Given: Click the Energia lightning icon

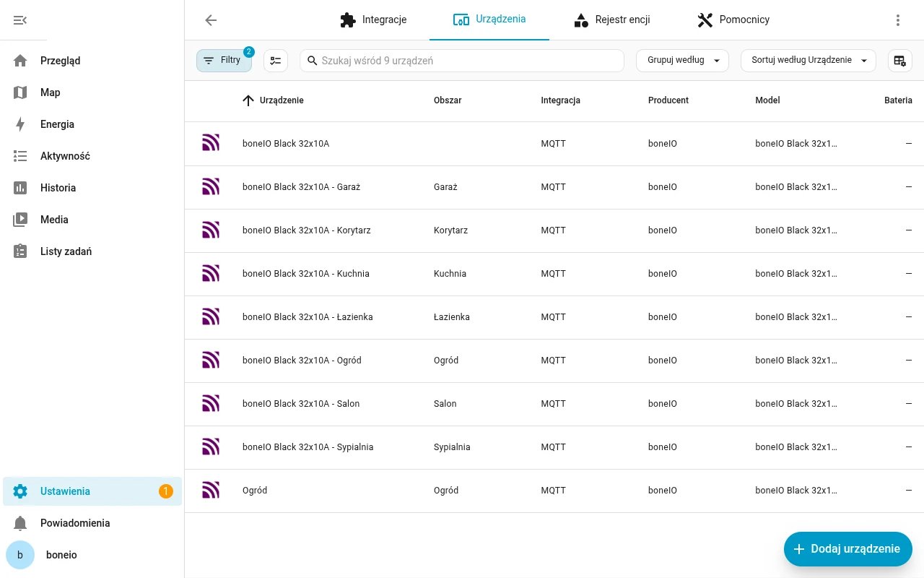Looking at the screenshot, I should (x=20, y=124).
